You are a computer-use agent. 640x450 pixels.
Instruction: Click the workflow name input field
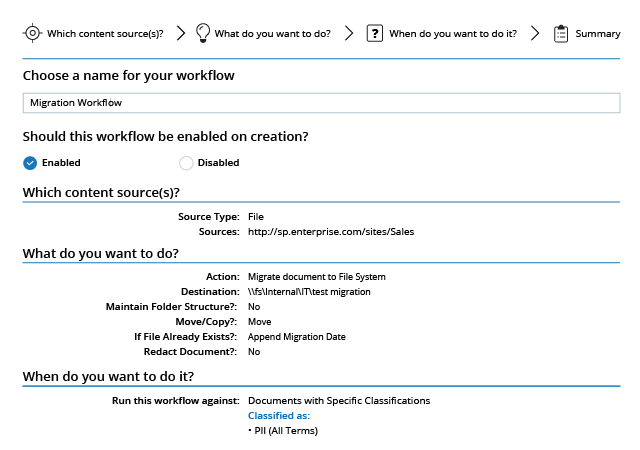click(321, 102)
